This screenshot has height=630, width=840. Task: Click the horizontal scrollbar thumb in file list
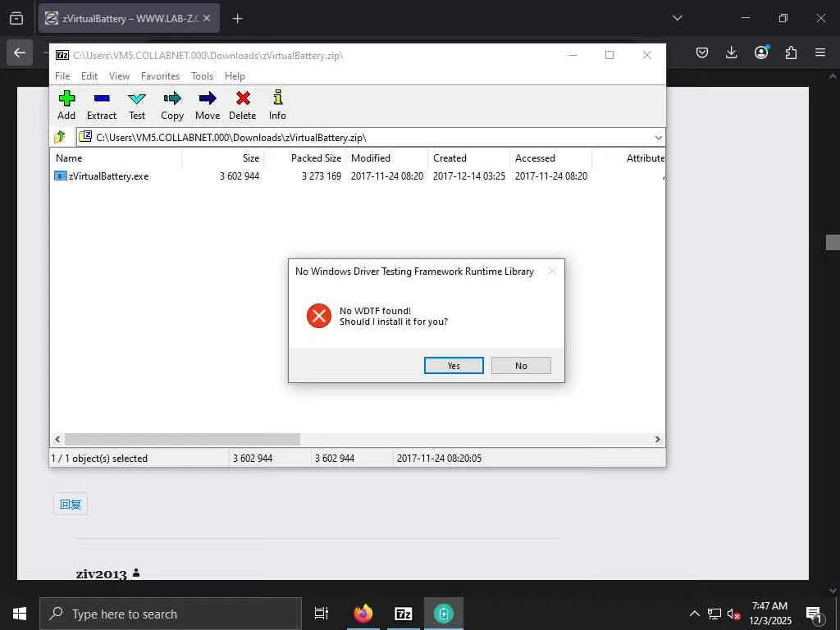tap(182, 440)
